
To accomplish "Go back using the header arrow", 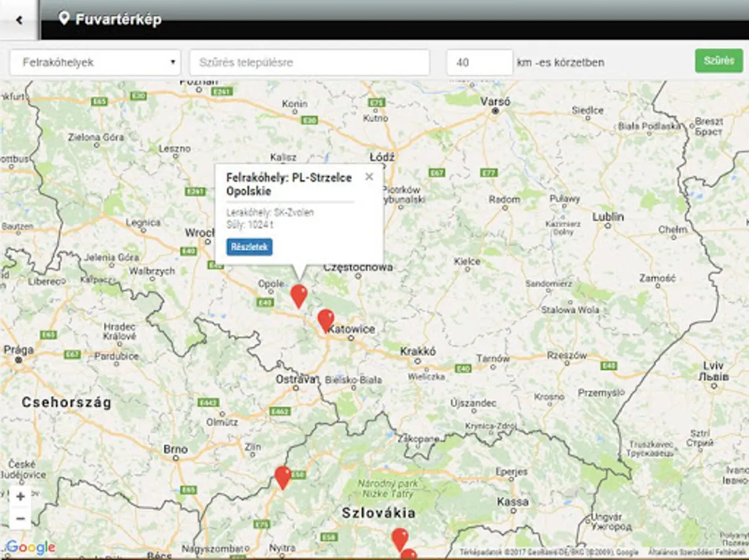I will [x=19, y=20].
